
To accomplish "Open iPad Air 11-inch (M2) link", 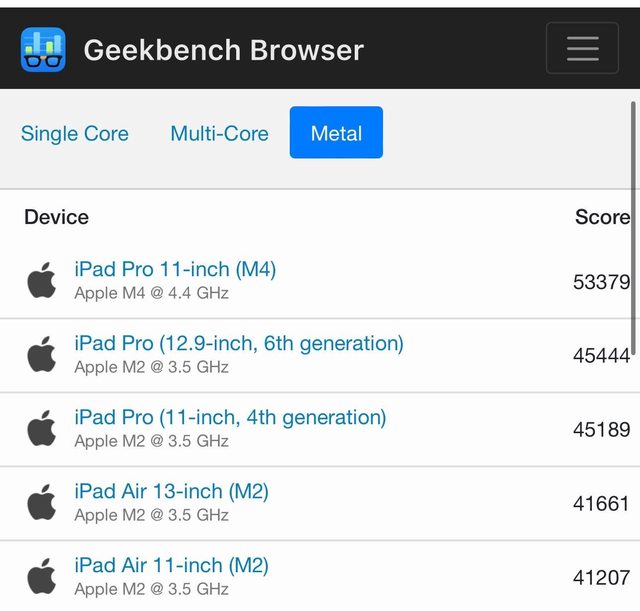I will [x=171, y=565].
